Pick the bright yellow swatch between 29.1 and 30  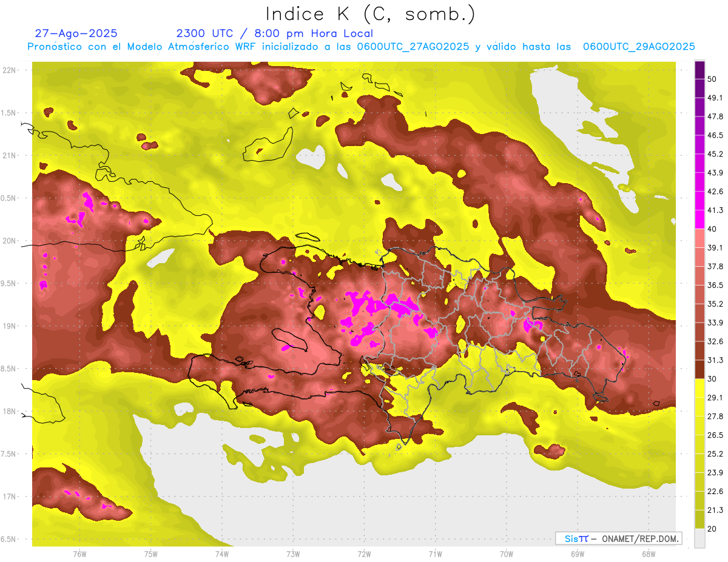tap(699, 388)
